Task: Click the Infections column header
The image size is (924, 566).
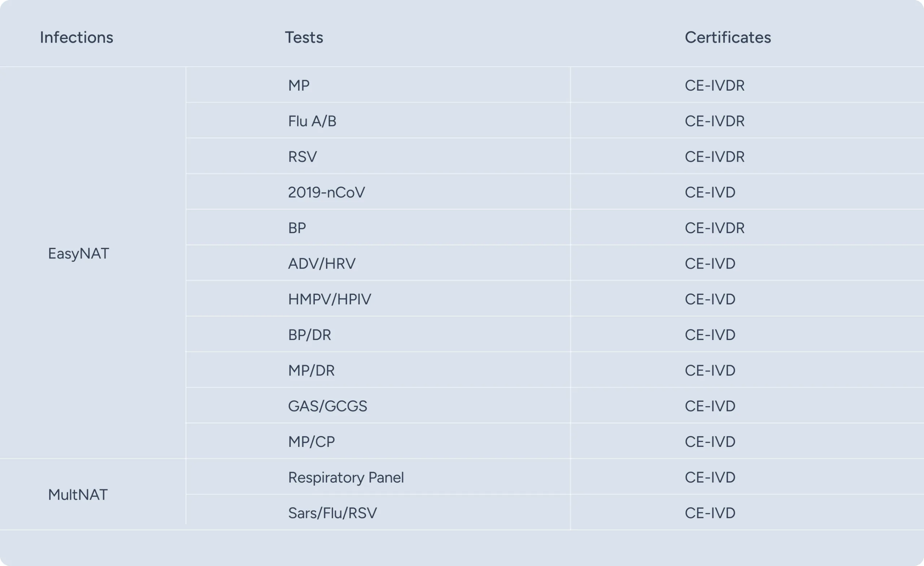Action: coord(77,38)
